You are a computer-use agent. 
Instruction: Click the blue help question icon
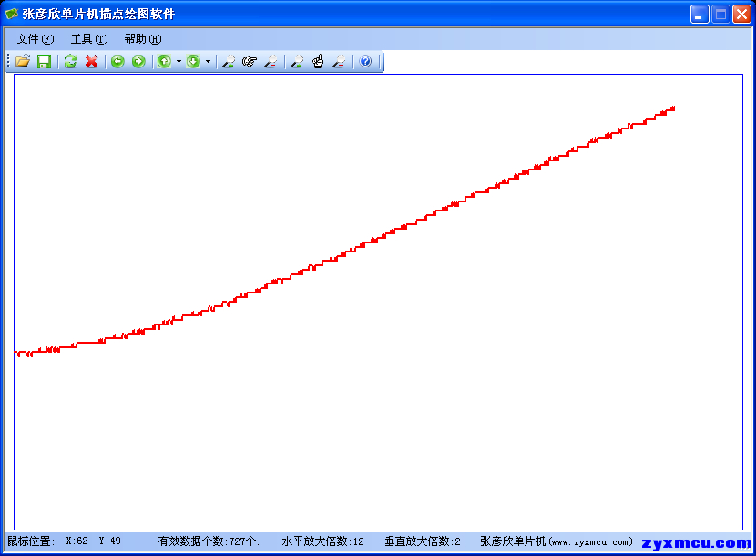coord(365,61)
